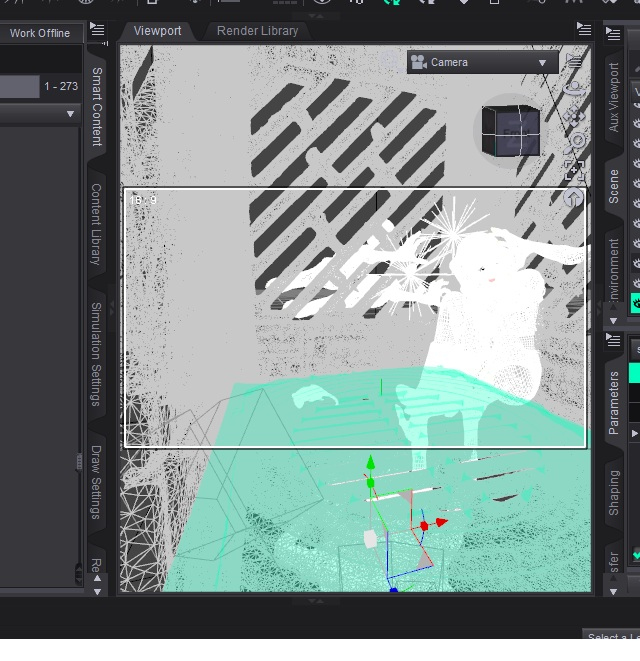640x661 pixels.
Task: Click down arrow under Environment tab
Action: tap(613, 321)
